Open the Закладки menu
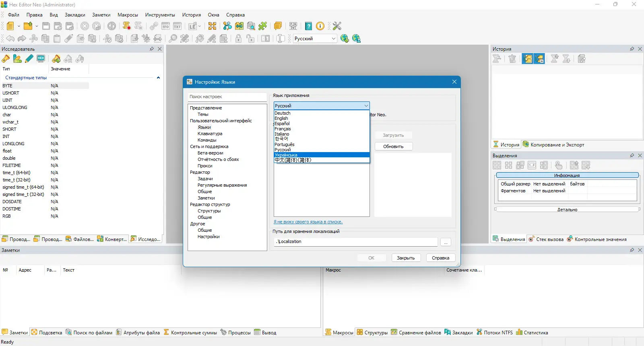644x346 pixels. pos(75,15)
